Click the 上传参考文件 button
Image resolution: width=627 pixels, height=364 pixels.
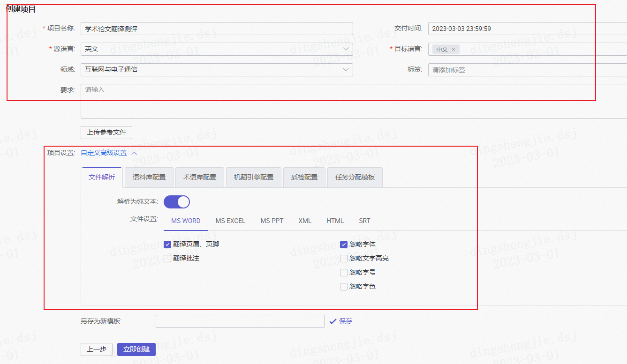click(106, 133)
